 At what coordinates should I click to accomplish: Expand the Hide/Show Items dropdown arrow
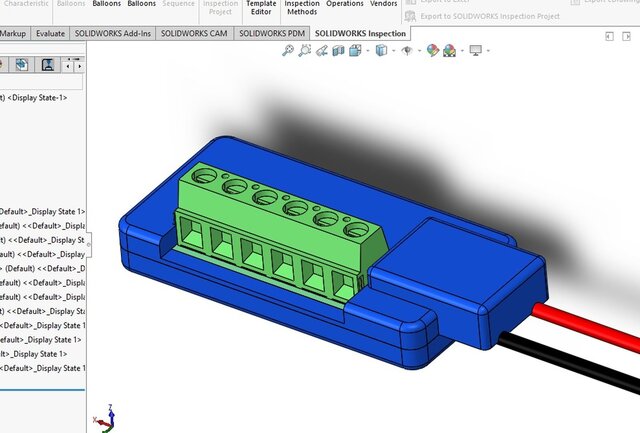417,50
